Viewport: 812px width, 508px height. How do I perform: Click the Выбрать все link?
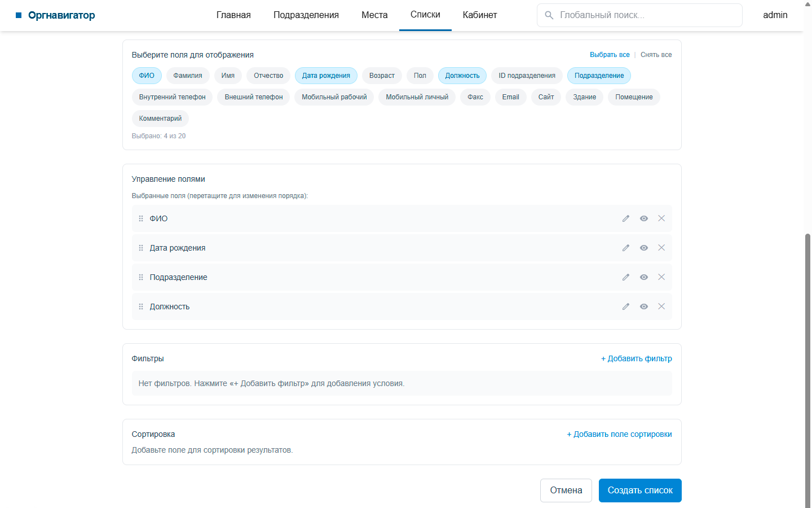coord(610,55)
